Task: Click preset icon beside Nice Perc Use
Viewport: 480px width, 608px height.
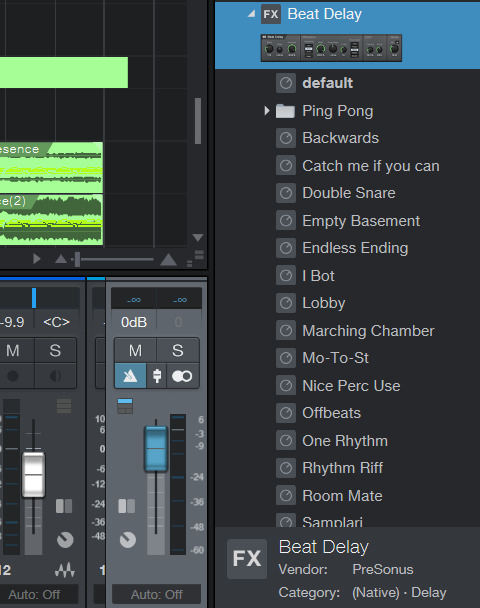Action: (x=286, y=386)
